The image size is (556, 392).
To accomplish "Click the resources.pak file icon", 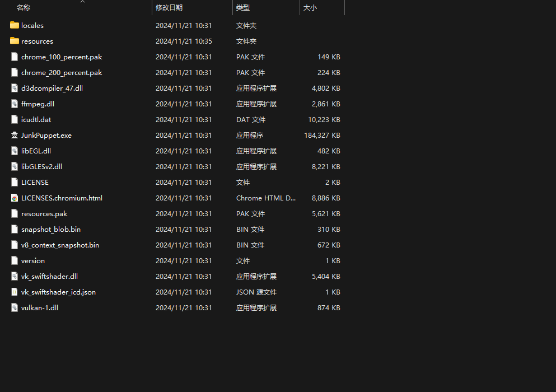I will (15, 213).
